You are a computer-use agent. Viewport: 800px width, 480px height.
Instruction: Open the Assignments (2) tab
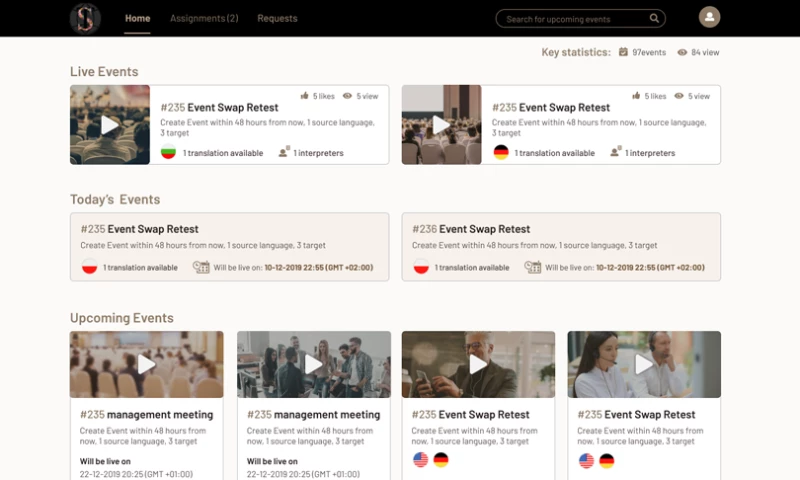tap(204, 18)
